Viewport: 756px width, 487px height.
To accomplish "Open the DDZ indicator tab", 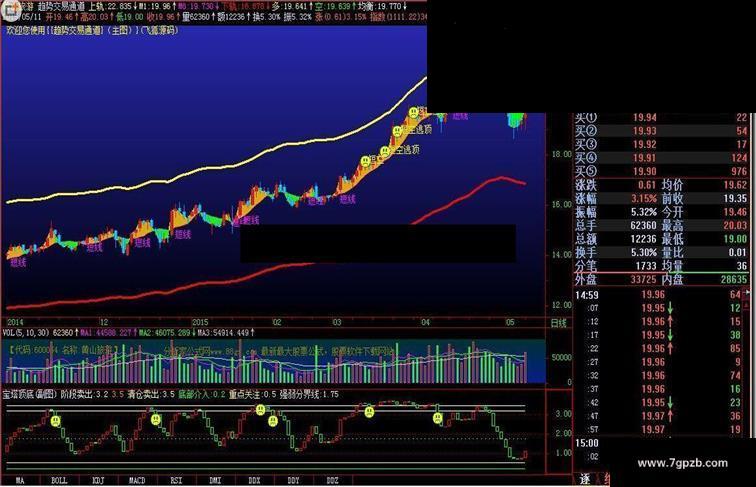I will tap(333, 480).
